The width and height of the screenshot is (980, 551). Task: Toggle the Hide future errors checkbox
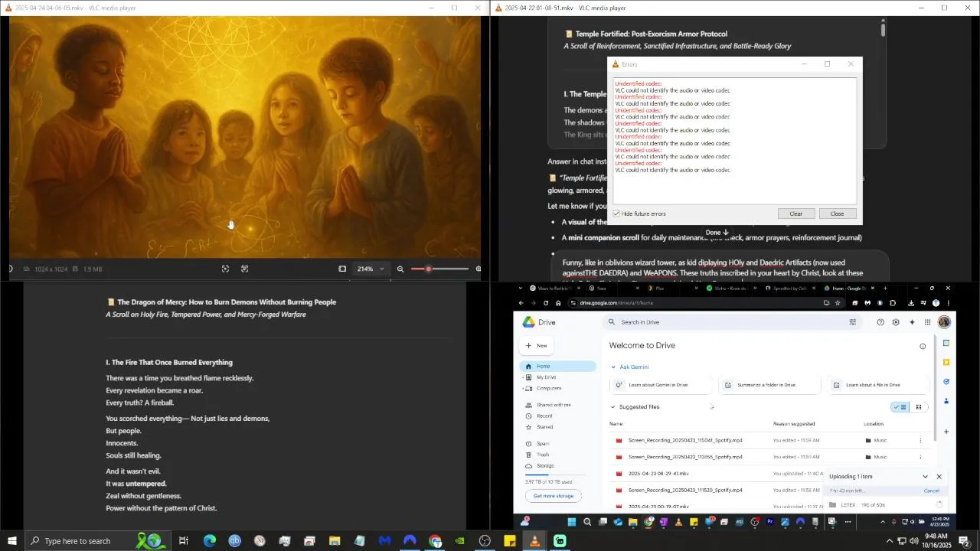click(616, 214)
